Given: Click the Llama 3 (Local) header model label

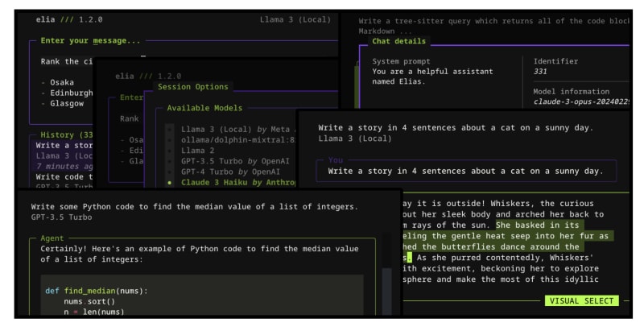Looking at the screenshot, I should 295,19.
